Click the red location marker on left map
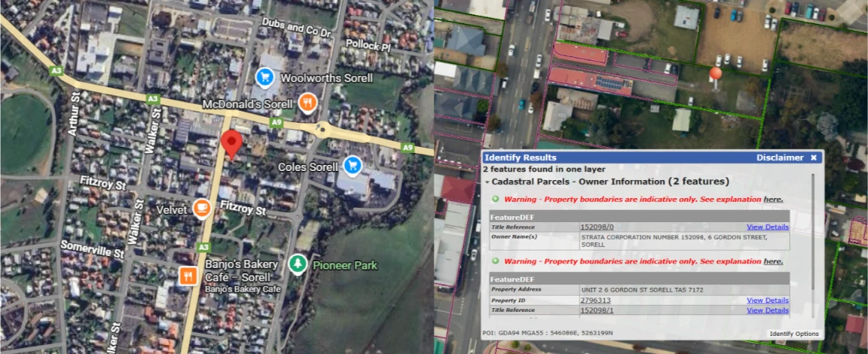Viewport: 868px width, 354px height. click(231, 145)
